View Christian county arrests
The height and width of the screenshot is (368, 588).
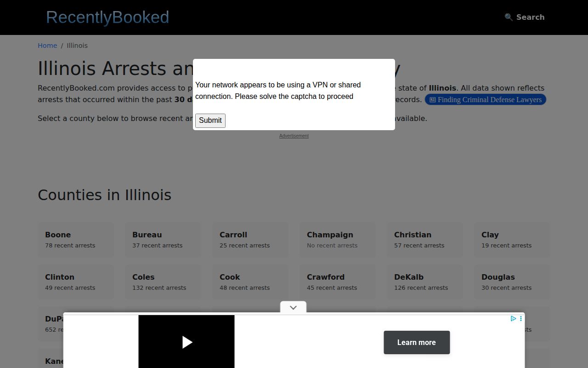(425, 240)
